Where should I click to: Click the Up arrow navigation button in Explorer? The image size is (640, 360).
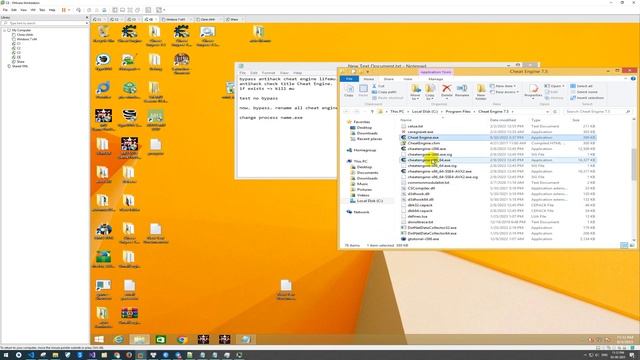point(372,111)
